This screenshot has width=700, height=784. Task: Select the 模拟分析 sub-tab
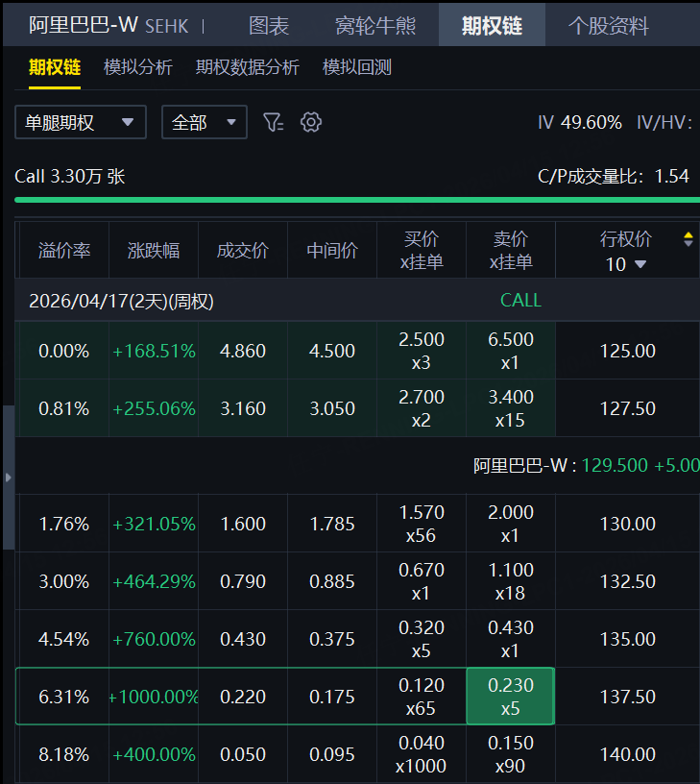[138, 67]
